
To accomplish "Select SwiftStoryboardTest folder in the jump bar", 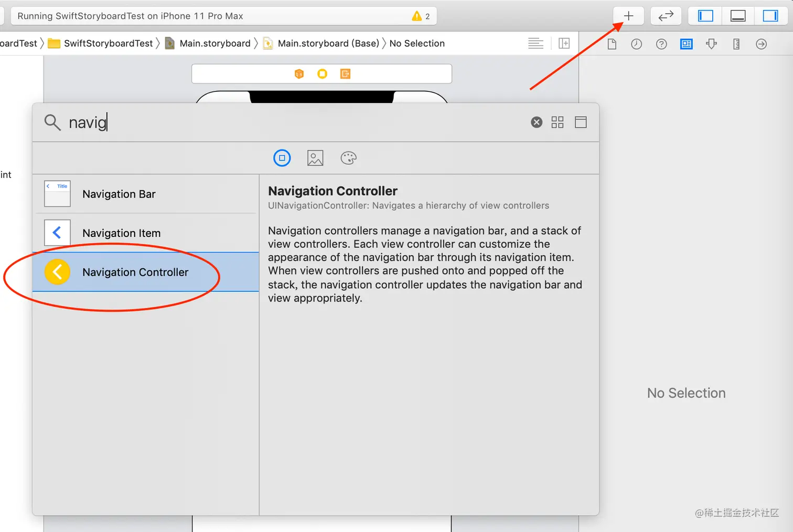I will (101, 44).
